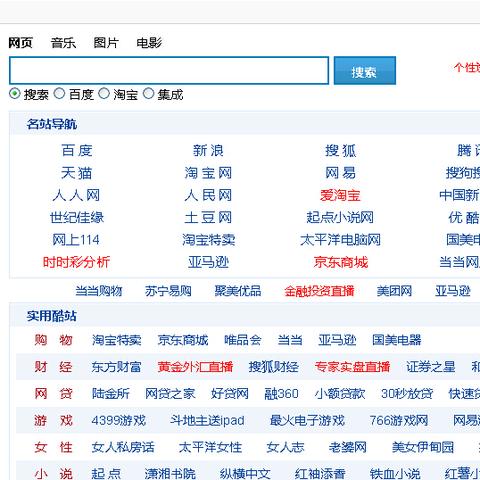This screenshot has width=480, height=480.
Task: Open the 财经 category label
Action: (x=53, y=367)
